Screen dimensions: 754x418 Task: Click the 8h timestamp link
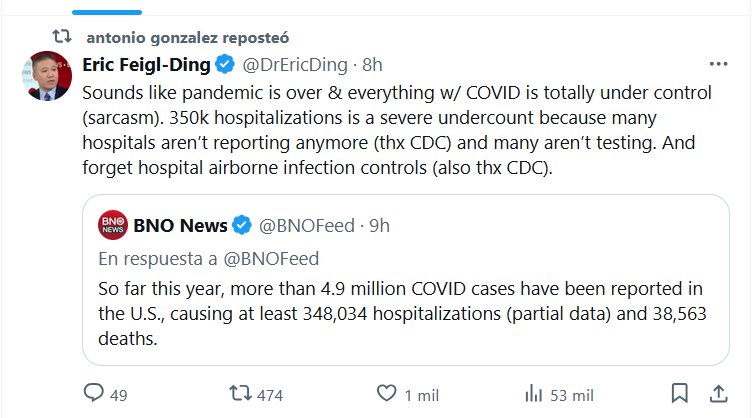[x=372, y=65]
